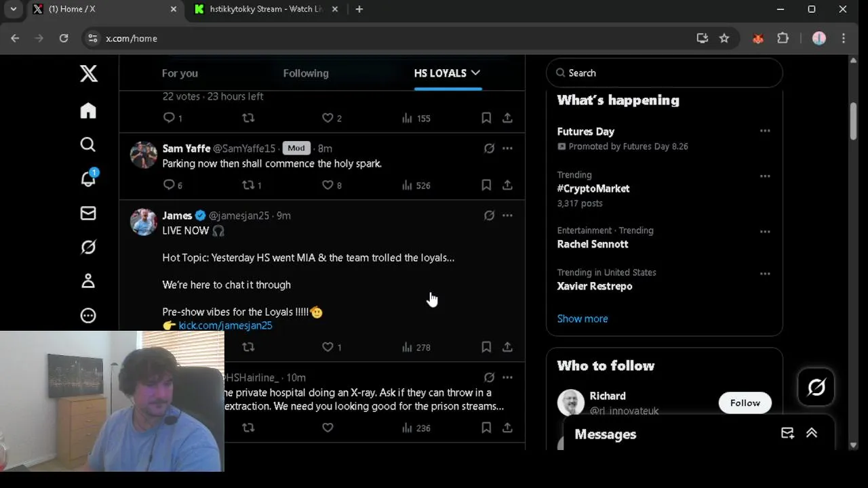Expand the HS LOYALS tab dropdown

coord(475,73)
